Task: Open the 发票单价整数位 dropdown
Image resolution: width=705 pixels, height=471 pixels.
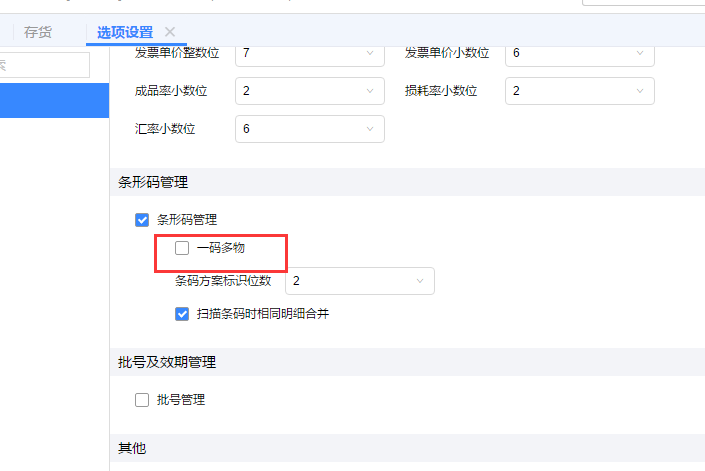Action: [310, 53]
